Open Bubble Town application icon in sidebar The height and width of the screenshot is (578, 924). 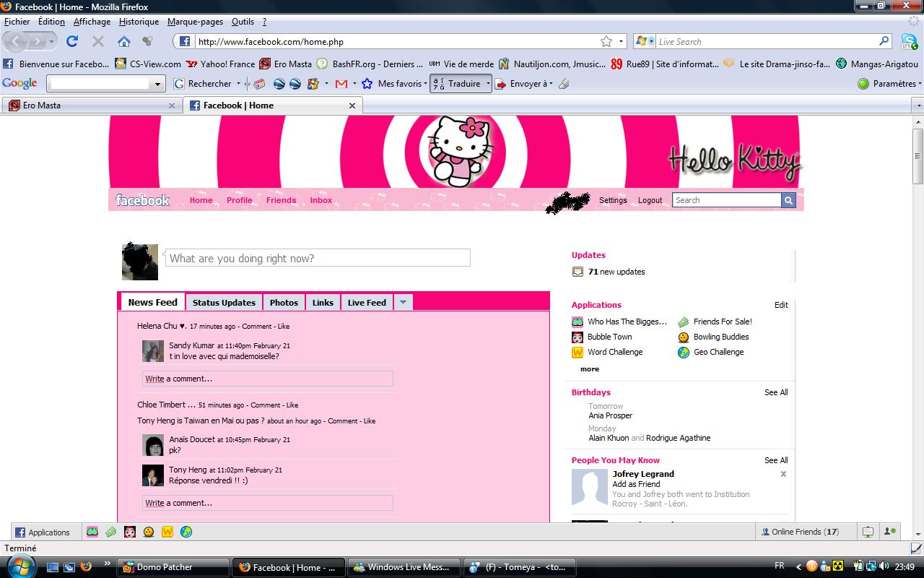(577, 337)
